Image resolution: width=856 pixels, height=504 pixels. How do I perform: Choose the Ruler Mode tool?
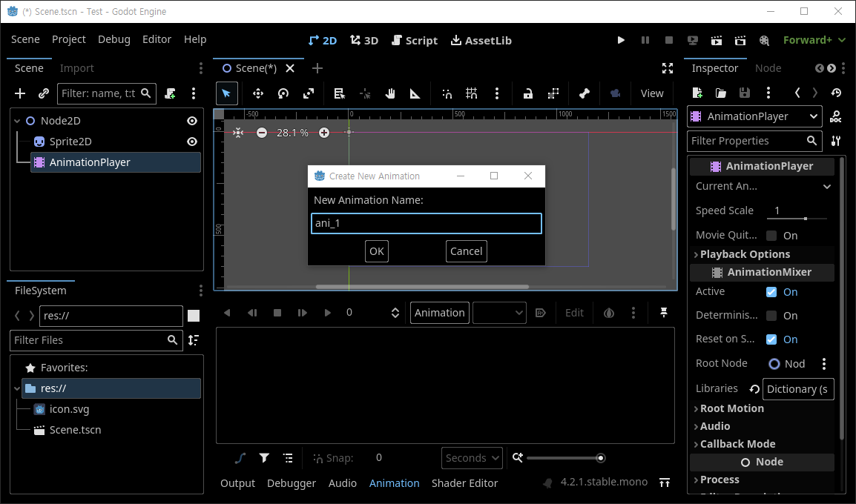point(415,94)
